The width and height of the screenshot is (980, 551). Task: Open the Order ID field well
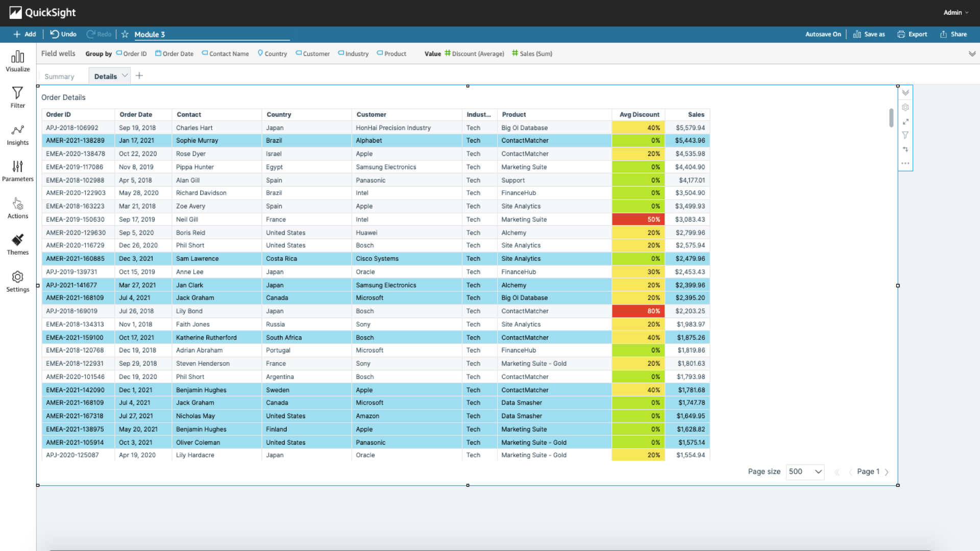tap(132, 54)
